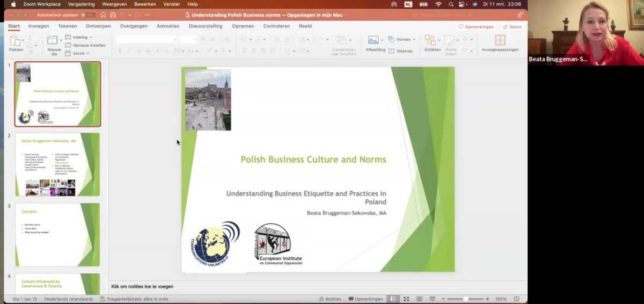This screenshot has width=644, height=304.
Task: Click the Nieuwe dia slide icon
Action: tap(53, 41)
